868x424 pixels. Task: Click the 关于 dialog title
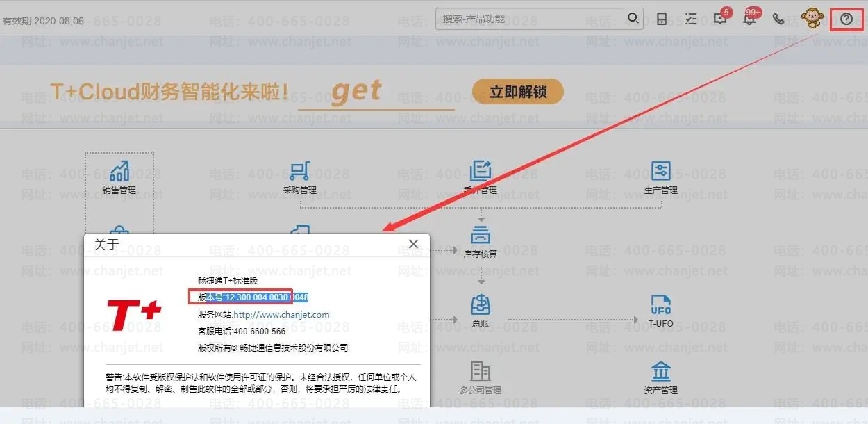click(106, 244)
